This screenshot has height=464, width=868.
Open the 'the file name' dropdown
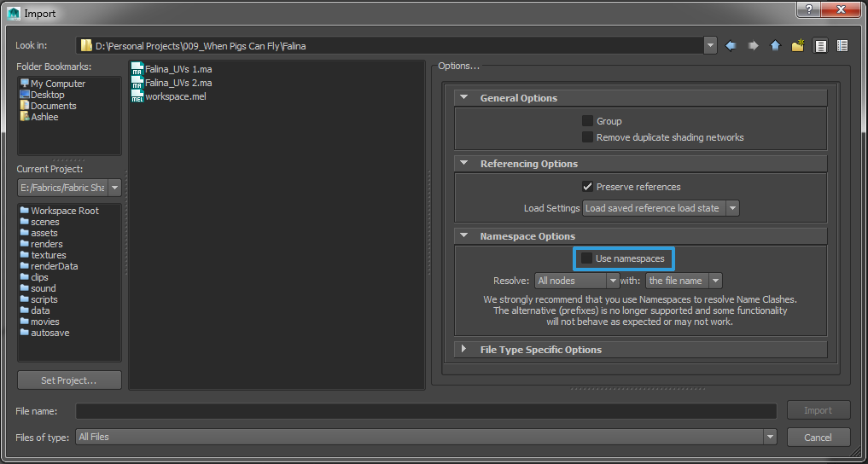coord(684,281)
